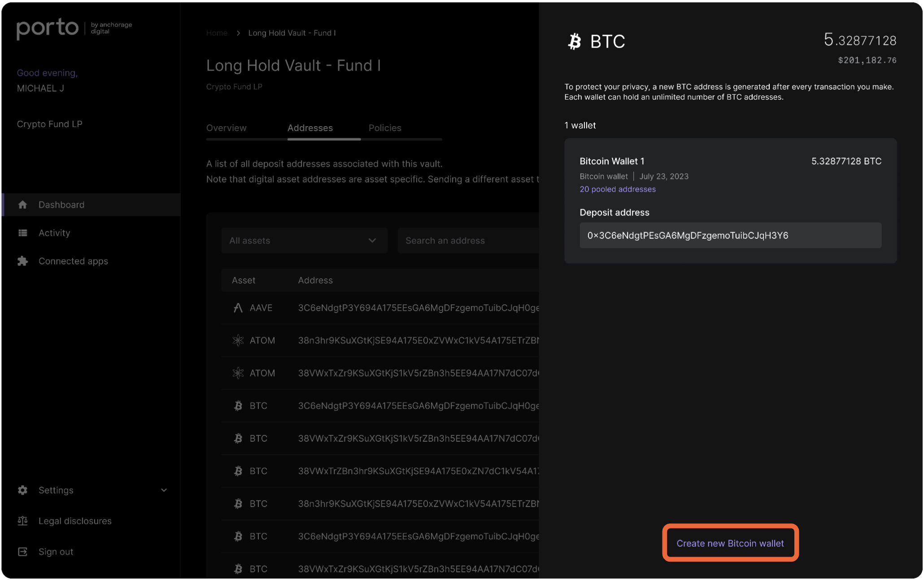Go to Activity in the sidebar
The image size is (924, 580).
pyautogui.click(x=54, y=233)
